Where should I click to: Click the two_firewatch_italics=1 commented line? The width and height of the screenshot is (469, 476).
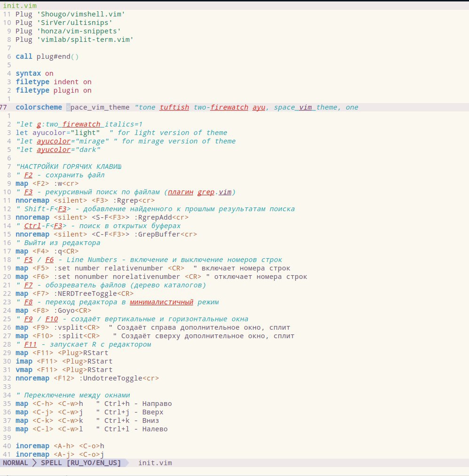79,124
